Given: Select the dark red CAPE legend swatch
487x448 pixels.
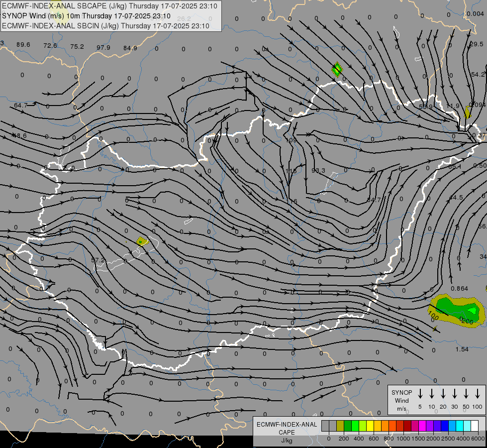Looking at the screenshot, I should point(407,426).
